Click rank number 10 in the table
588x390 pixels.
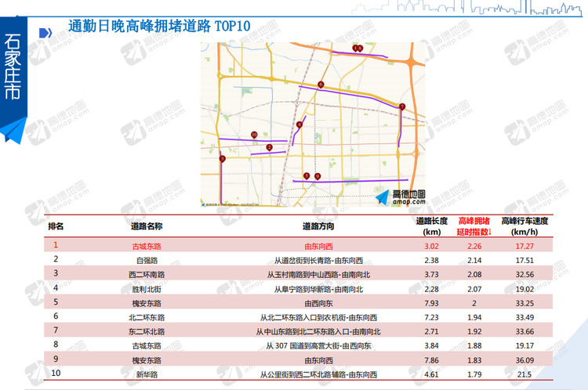(x=56, y=373)
